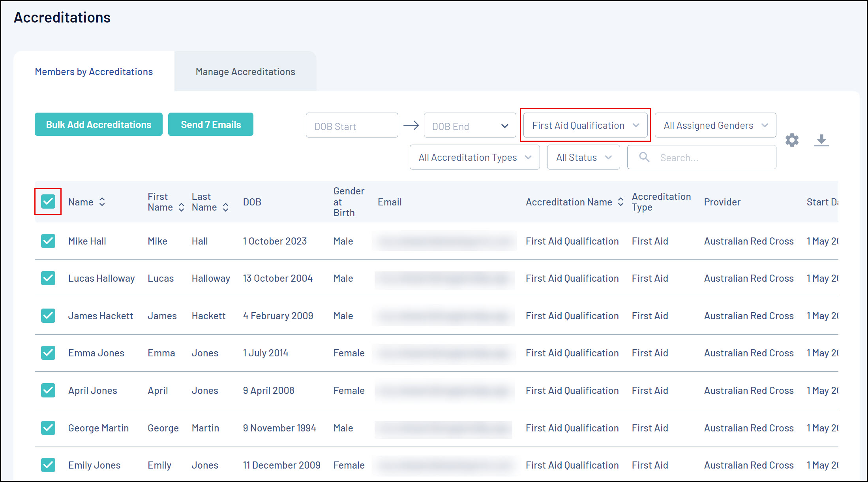Open the All Status dropdown
Viewport: 868px width, 482px height.
pos(583,157)
